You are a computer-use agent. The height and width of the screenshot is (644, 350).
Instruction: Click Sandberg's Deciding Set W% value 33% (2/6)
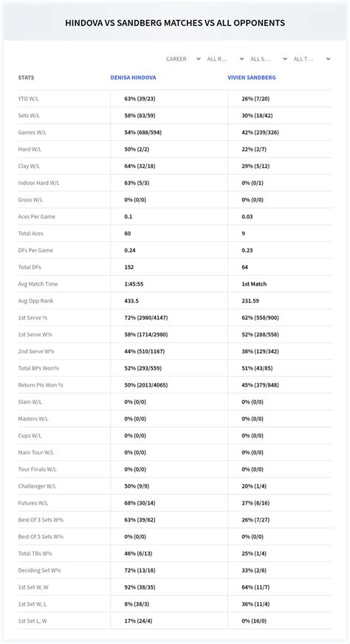pyautogui.click(x=254, y=570)
